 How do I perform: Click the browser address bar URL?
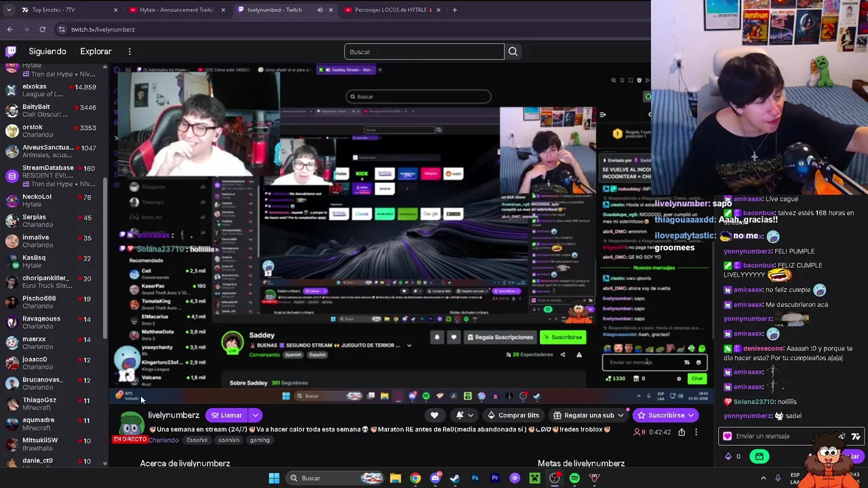(x=103, y=29)
